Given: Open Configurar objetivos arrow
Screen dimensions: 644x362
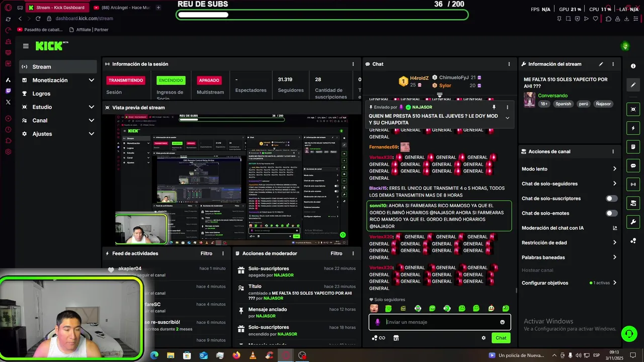Looking at the screenshot, I should click(614, 283).
